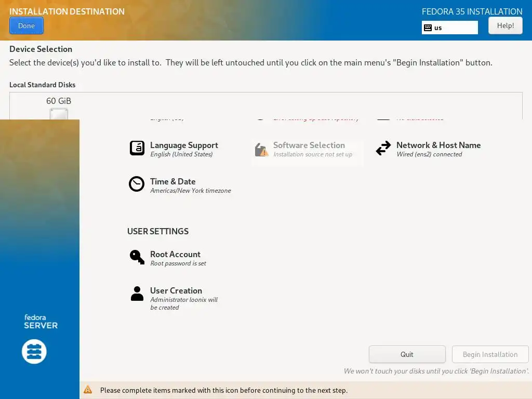Screen dimensions: 532x399
Task: Click the 'USER SETTINGS' heading
Action: pyautogui.click(x=158, y=231)
